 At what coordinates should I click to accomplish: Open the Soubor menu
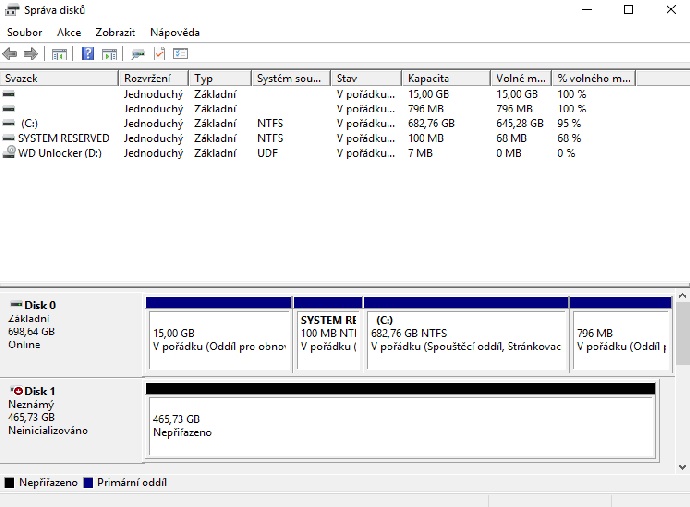click(25, 32)
